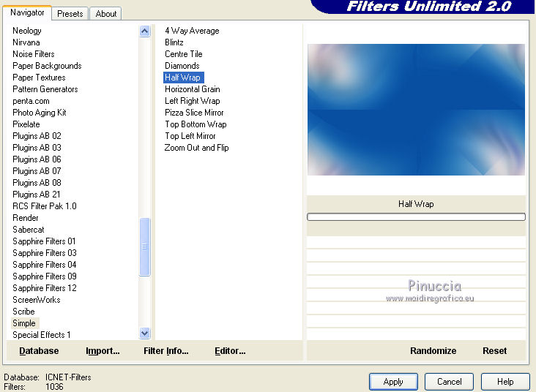
Task: Choose the Blintz filter
Action: [174, 42]
